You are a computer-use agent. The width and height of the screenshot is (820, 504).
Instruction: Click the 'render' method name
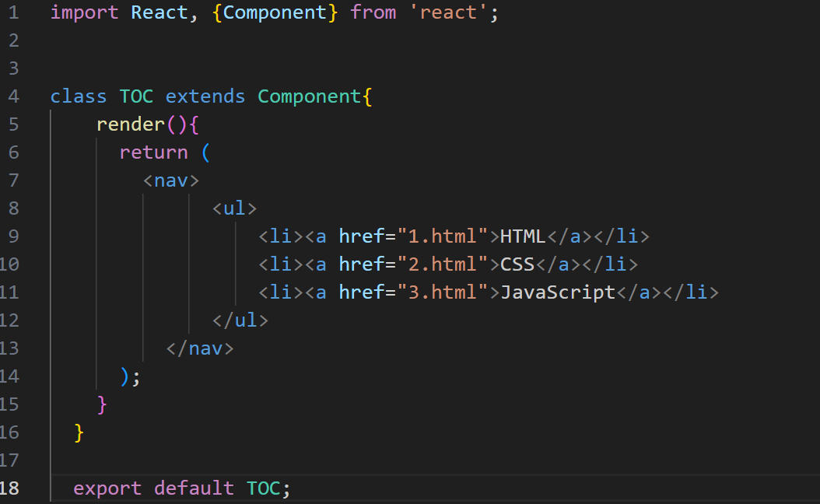pos(131,124)
